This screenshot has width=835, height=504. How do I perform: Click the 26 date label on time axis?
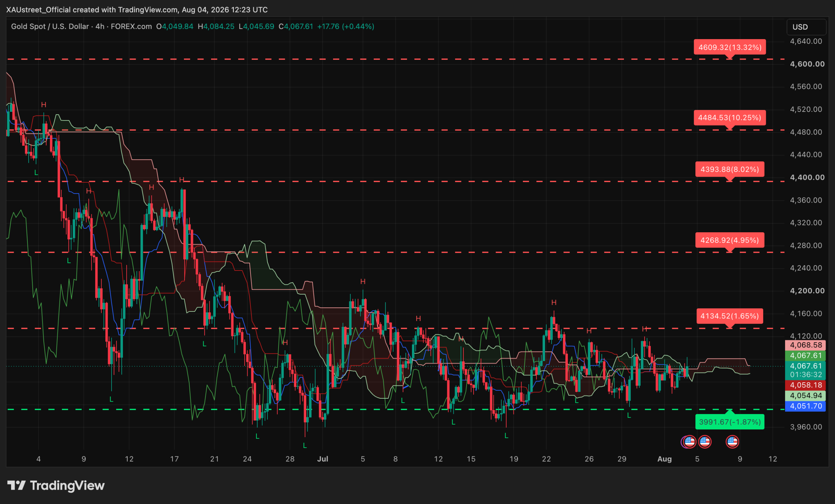[589, 459]
